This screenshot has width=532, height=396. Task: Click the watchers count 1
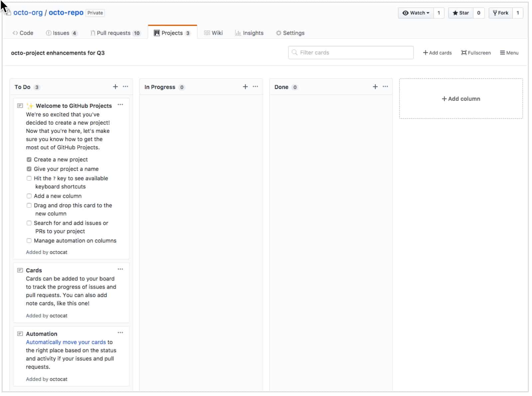(x=439, y=13)
